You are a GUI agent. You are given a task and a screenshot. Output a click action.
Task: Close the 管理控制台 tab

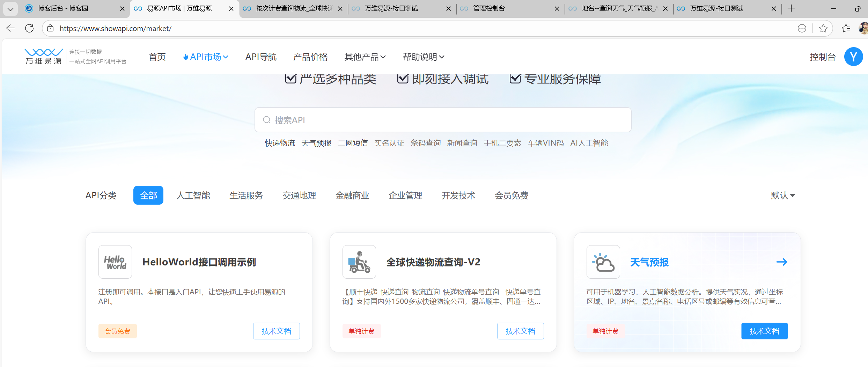pyautogui.click(x=557, y=9)
